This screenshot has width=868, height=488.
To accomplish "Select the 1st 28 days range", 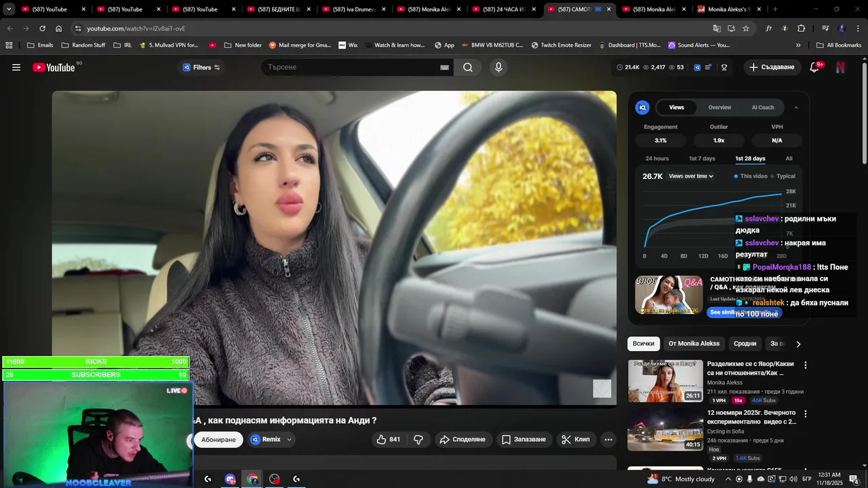I will 750,159.
